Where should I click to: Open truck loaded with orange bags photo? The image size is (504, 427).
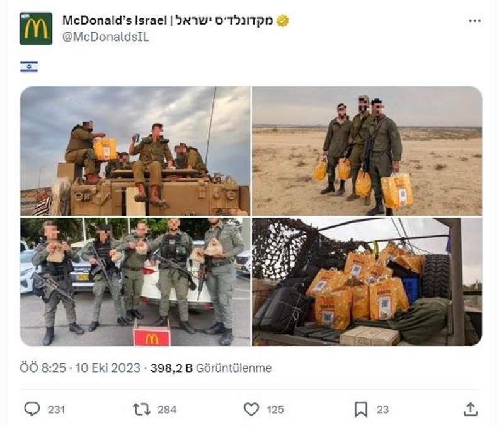click(367, 282)
